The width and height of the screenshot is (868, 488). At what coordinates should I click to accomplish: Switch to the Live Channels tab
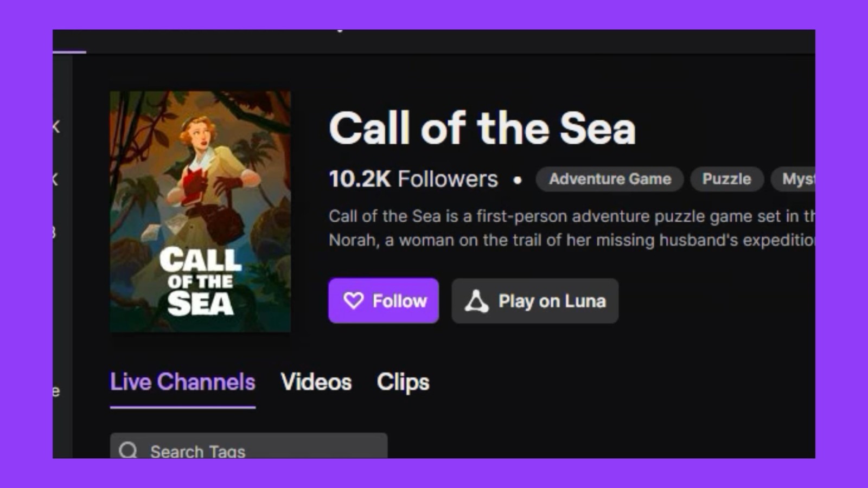[x=182, y=382]
